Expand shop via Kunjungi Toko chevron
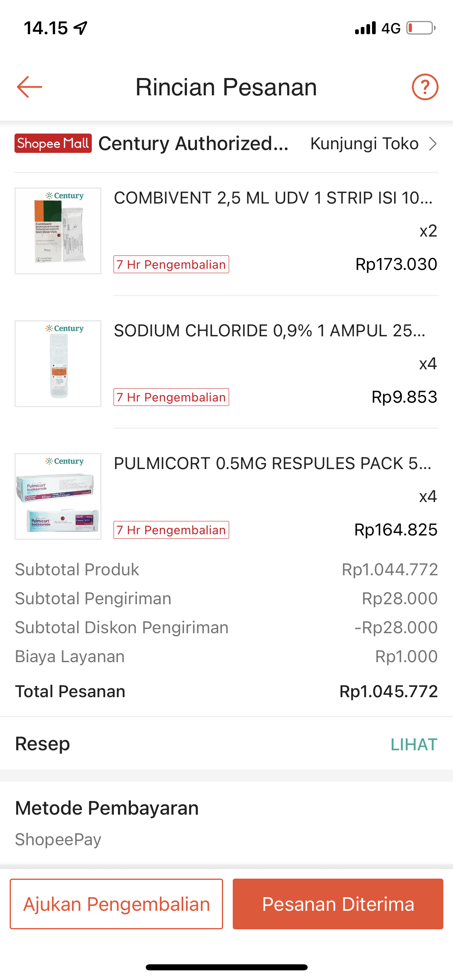 (433, 144)
